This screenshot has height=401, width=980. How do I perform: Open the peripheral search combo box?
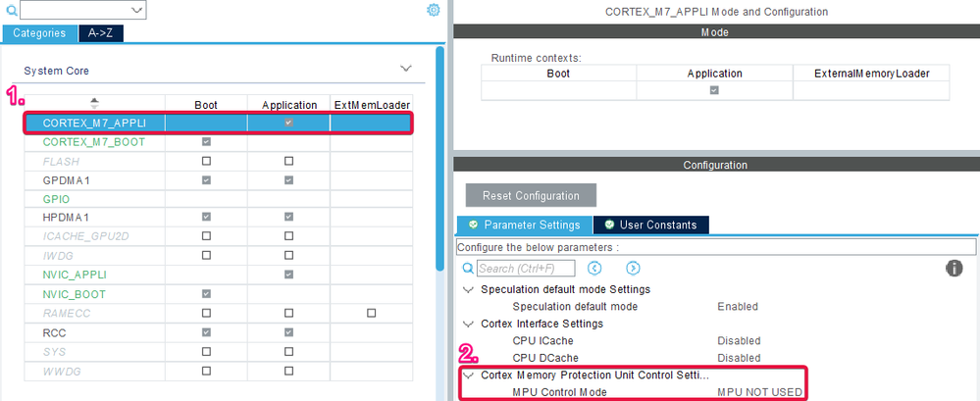[82, 10]
